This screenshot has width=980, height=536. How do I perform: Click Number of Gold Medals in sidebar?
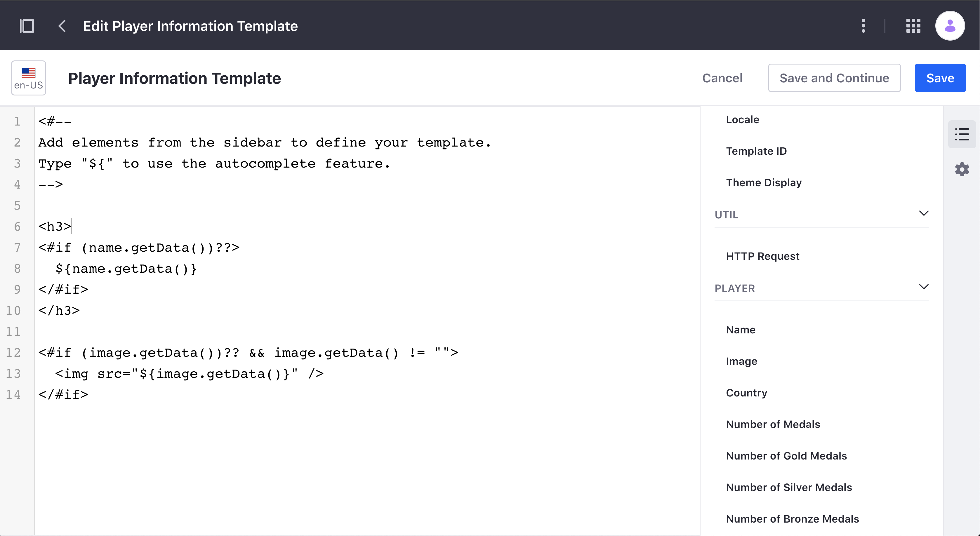click(786, 455)
